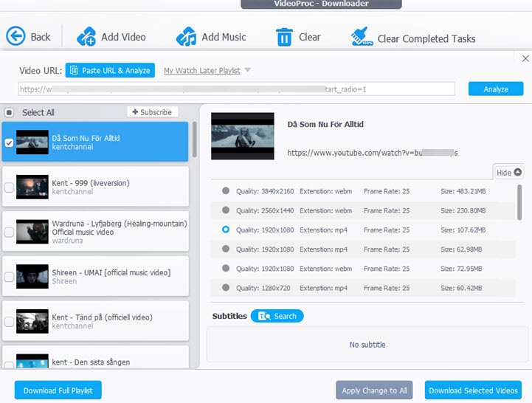Select the 3840x2160 webm quality option
The image size is (532, 403).
[x=226, y=191]
